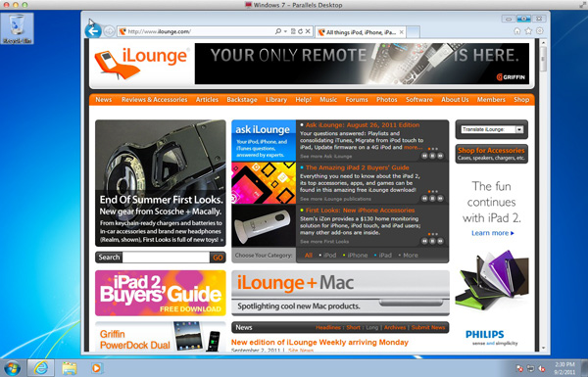Click previous control in iPad 2 Buyers' Guide row
This screenshot has height=377, width=588.
click(424, 198)
